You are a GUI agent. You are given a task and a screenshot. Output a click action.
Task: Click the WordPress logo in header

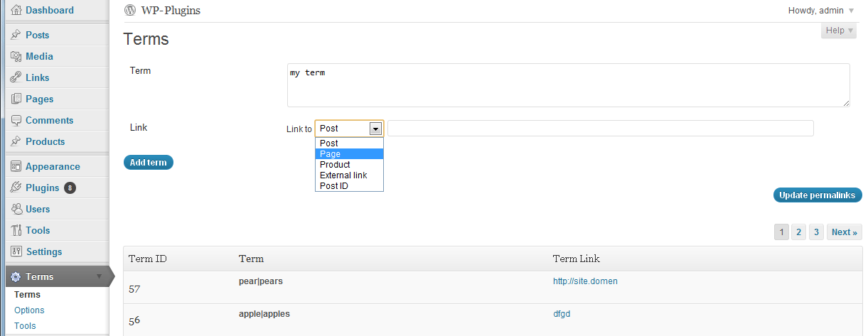[129, 11]
